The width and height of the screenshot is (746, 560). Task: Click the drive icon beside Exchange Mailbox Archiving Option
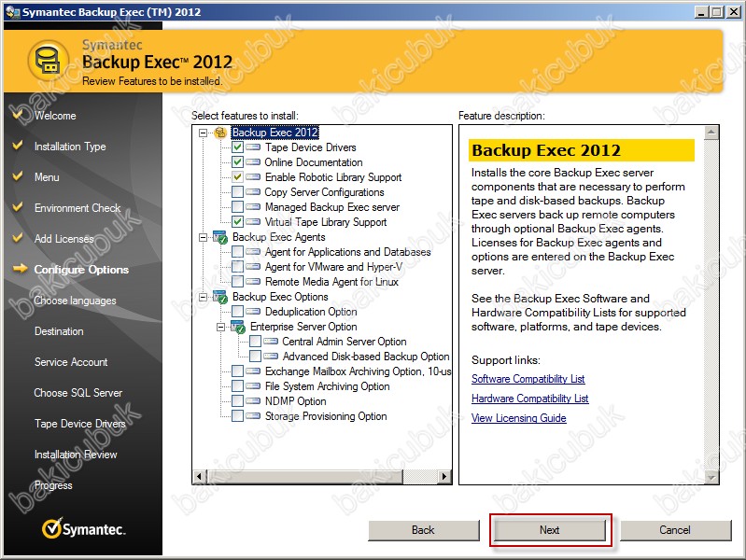point(253,371)
